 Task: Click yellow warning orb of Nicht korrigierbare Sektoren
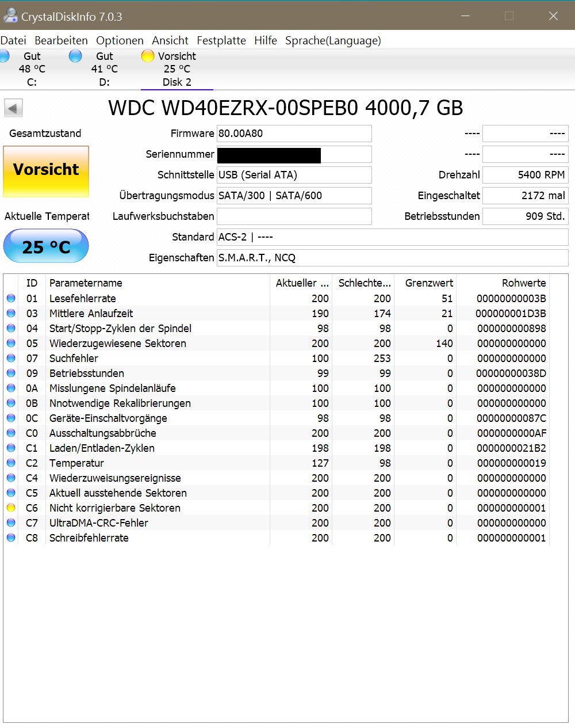(11, 508)
